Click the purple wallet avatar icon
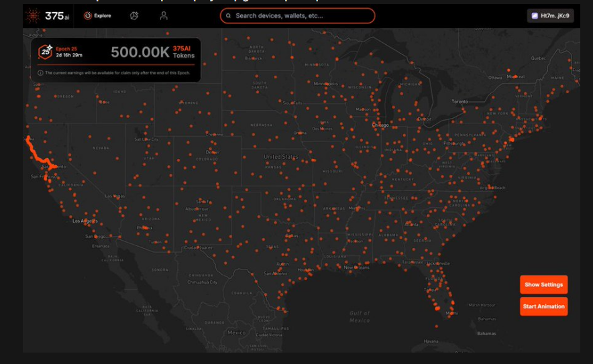 click(535, 15)
